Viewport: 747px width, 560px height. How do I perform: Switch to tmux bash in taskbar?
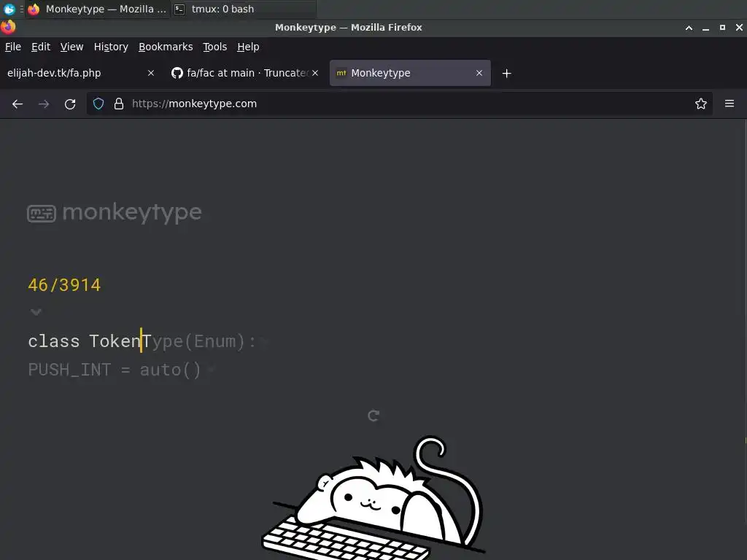[243, 9]
